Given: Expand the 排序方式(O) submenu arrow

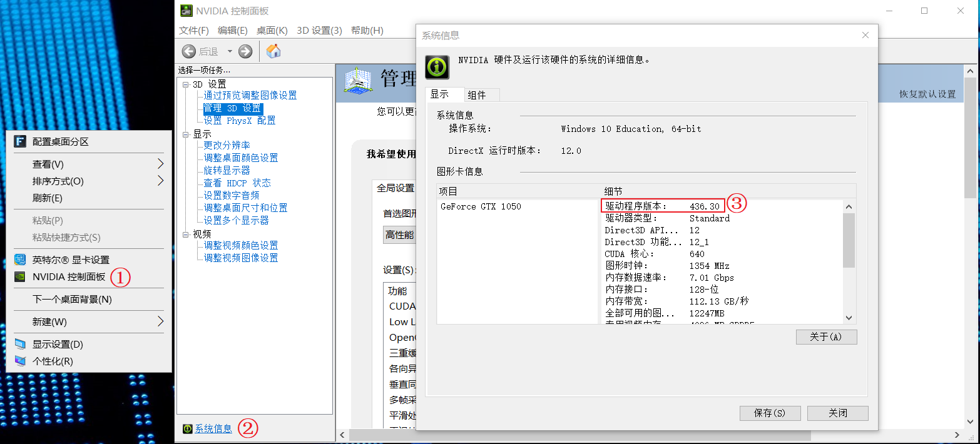Looking at the screenshot, I should (161, 181).
